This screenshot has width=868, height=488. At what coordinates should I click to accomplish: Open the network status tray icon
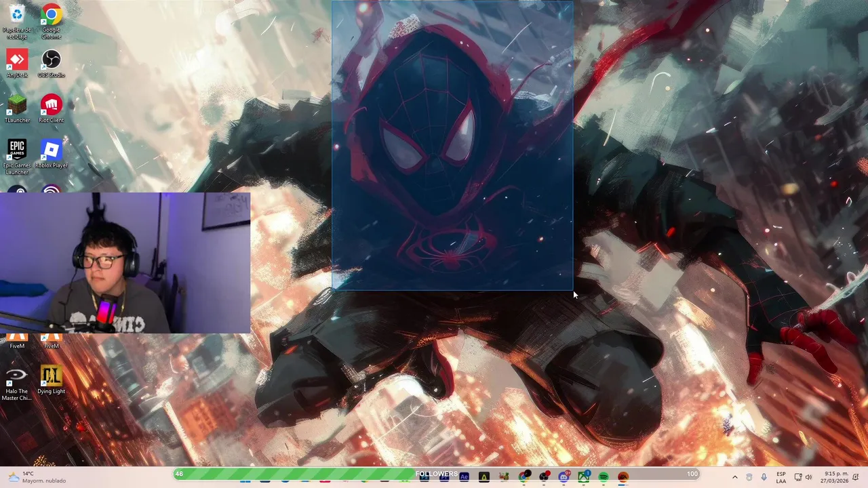(x=798, y=477)
